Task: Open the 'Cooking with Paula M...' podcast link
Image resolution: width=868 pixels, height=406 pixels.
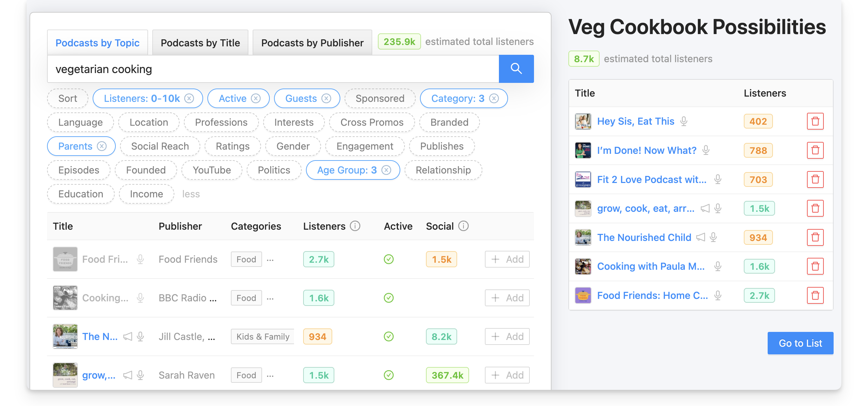Action: click(651, 266)
